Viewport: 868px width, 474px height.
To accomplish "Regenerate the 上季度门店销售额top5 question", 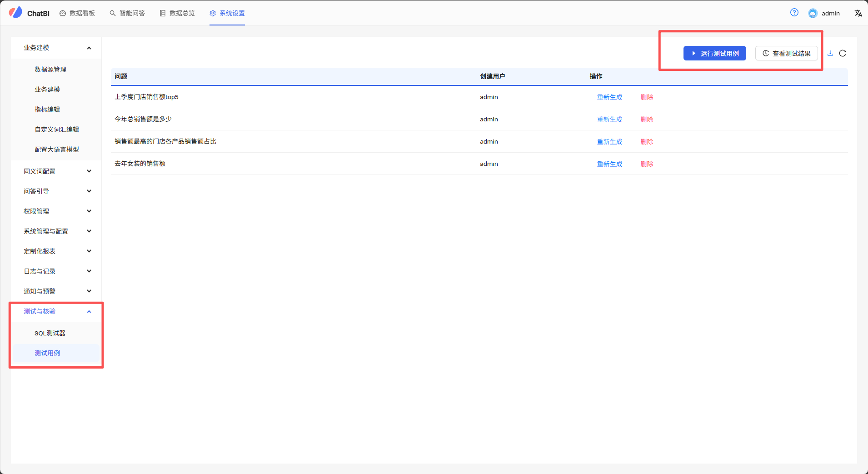I will point(609,97).
